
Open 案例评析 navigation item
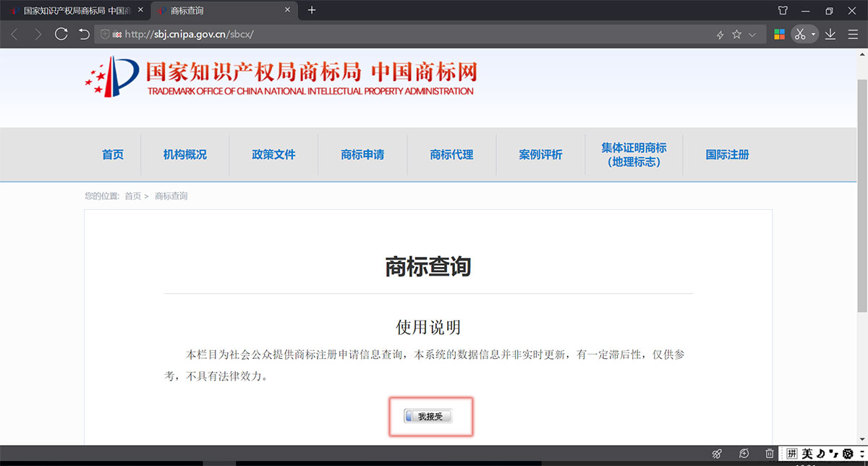(540, 154)
